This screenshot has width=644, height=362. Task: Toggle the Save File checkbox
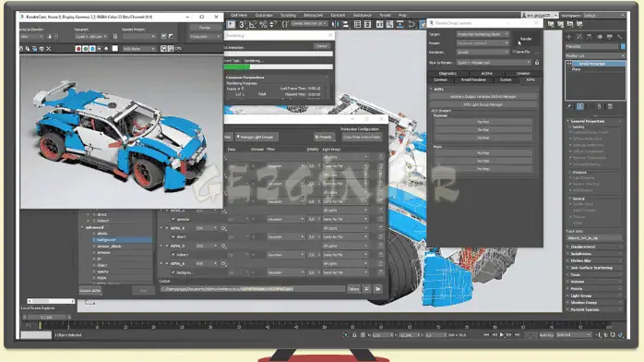514,53
